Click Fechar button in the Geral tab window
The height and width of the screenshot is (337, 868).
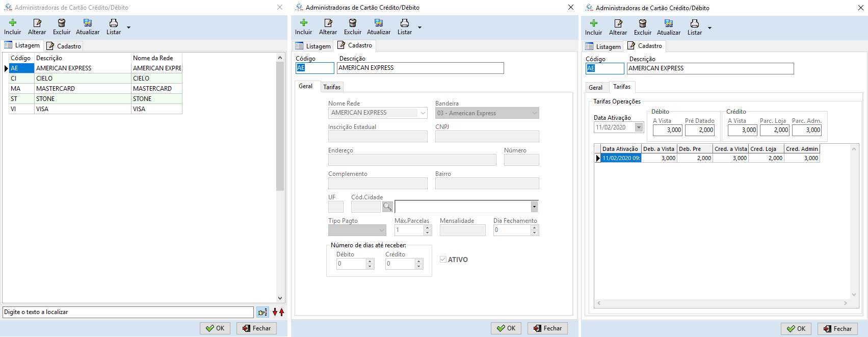click(x=548, y=328)
